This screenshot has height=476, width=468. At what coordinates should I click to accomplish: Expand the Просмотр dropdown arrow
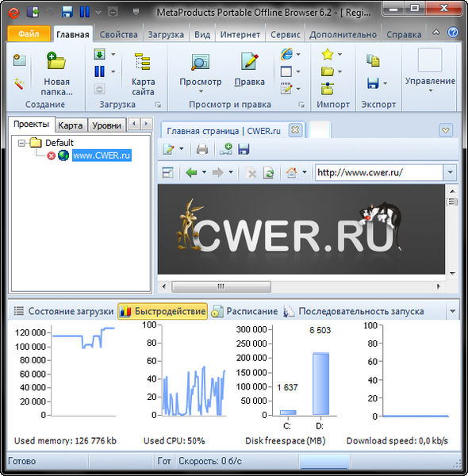point(201,91)
